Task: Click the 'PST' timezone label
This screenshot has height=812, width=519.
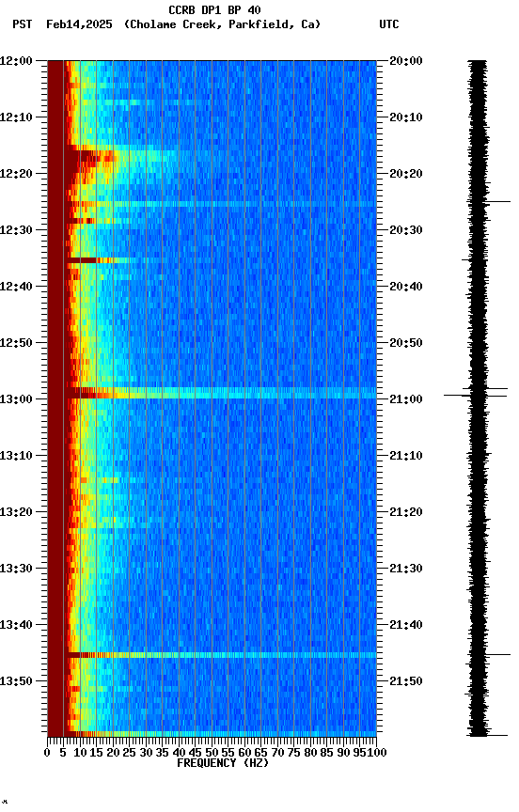Action: pos(23,24)
